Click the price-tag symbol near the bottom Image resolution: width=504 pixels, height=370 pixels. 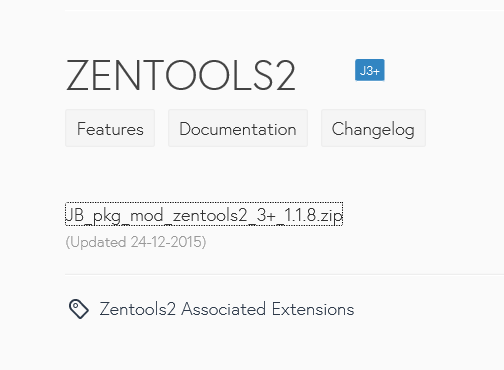(79, 309)
